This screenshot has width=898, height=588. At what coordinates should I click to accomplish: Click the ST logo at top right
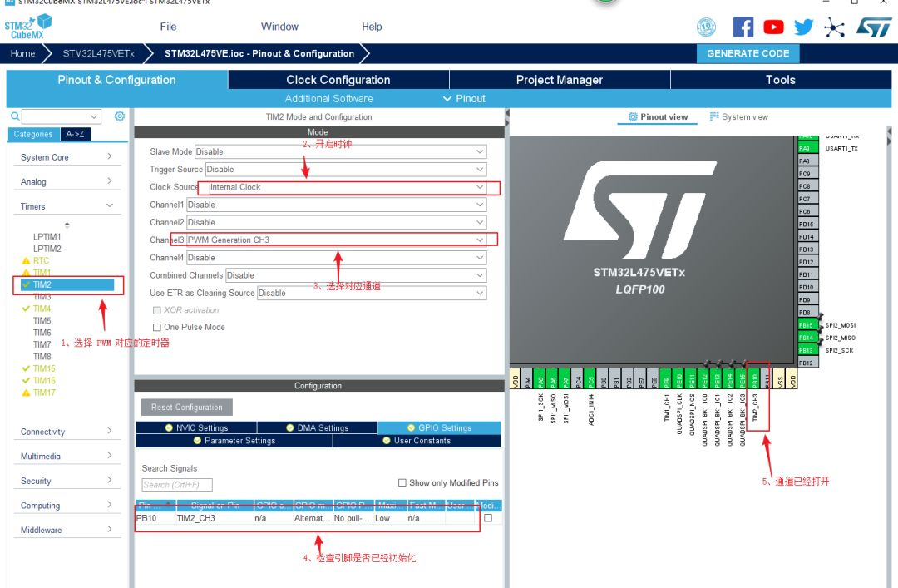[x=873, y=27]
